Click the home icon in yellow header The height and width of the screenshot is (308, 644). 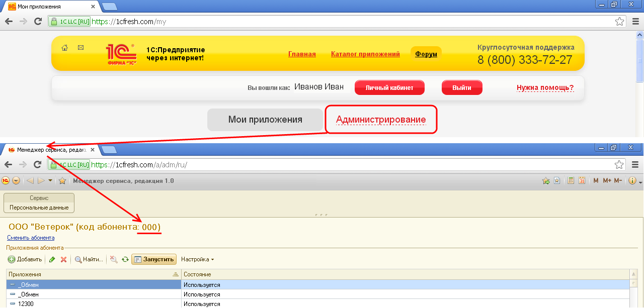click(64, 48)
